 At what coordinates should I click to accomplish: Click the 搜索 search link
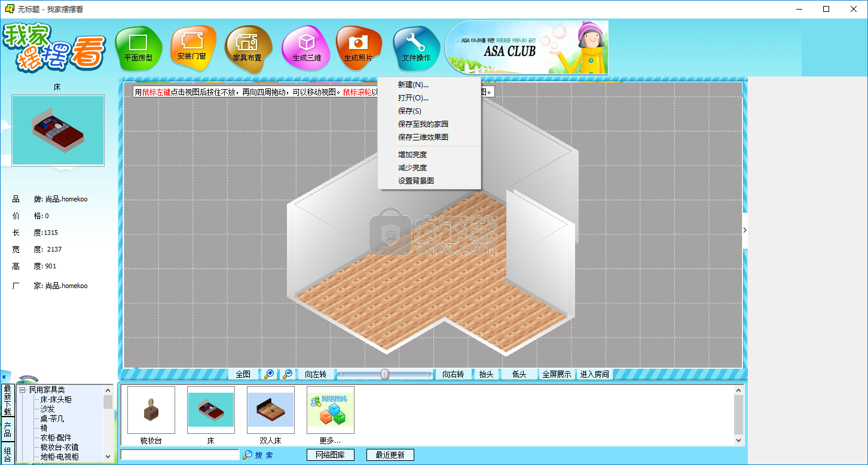click(x=264, y=455)
